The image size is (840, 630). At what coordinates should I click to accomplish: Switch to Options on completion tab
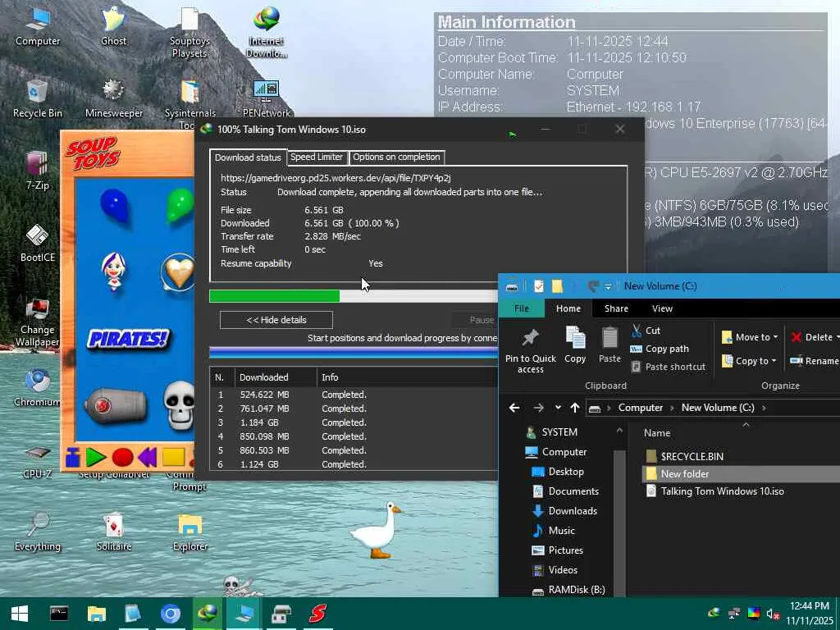(396, 157)
